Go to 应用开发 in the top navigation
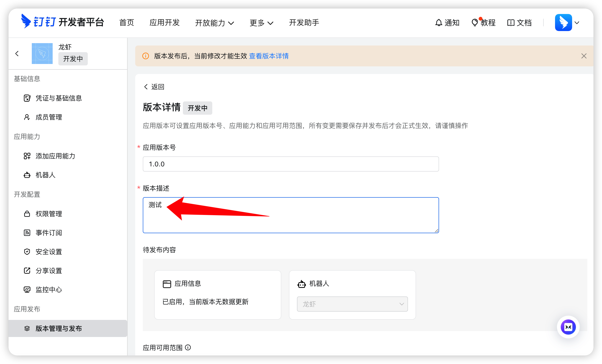The height and width of the screenshot is (364, 602). pyautogui.click(x=164, y=23)
